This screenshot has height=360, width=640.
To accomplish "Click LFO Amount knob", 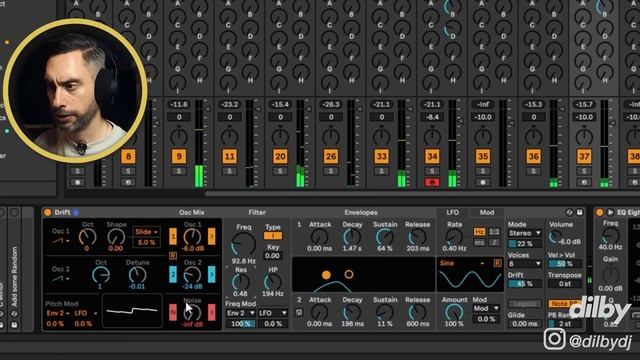I will 454,312.
